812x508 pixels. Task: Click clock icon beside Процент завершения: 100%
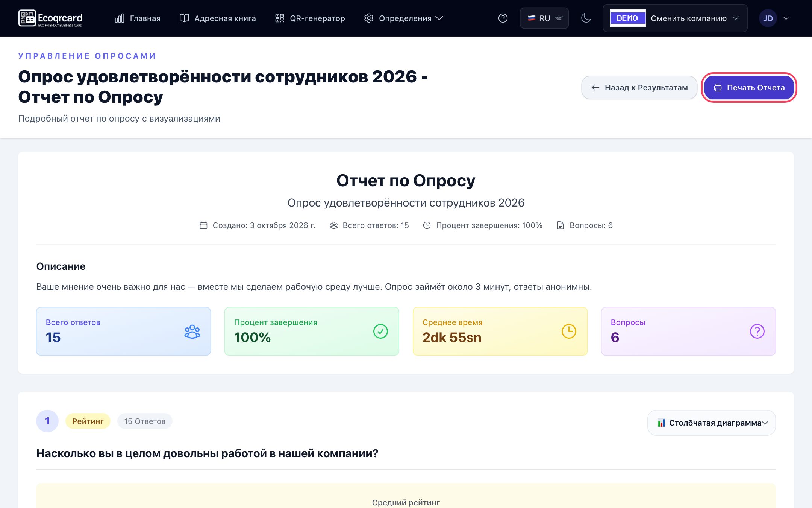click(427, 225)
